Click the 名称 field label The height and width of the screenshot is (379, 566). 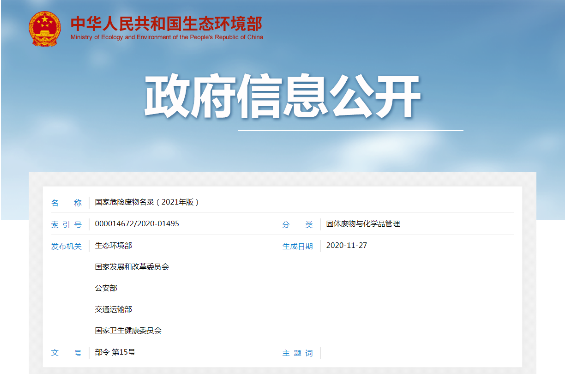point(66,202)
